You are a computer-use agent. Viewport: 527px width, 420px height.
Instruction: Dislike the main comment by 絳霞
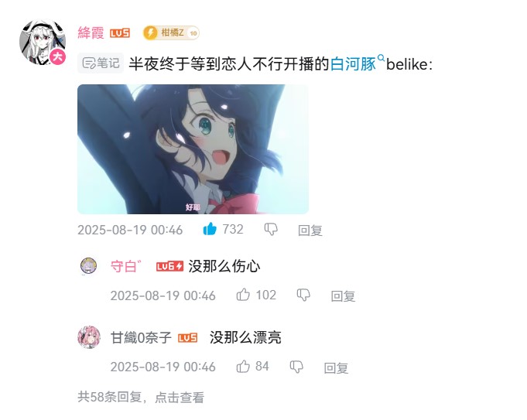coord(271,230)
